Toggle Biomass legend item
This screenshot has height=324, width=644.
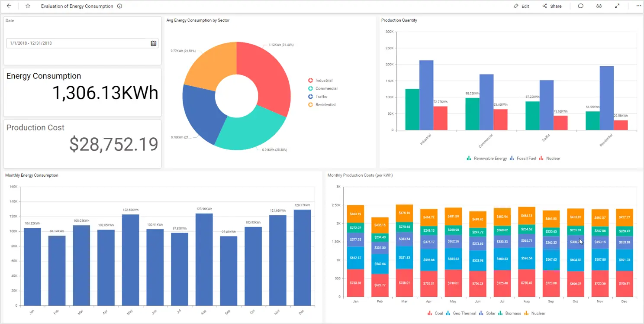tap(509, 313)
